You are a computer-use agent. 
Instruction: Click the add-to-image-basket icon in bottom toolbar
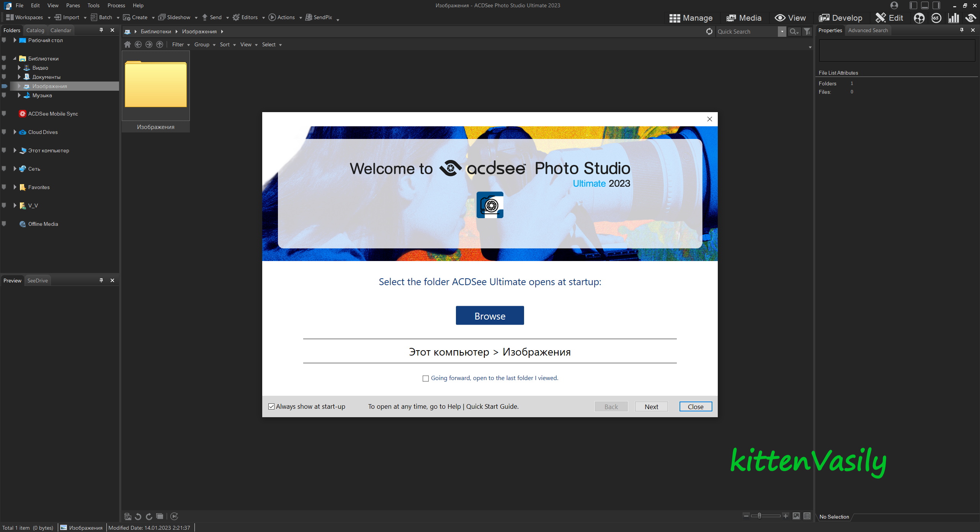coord(128,516)
